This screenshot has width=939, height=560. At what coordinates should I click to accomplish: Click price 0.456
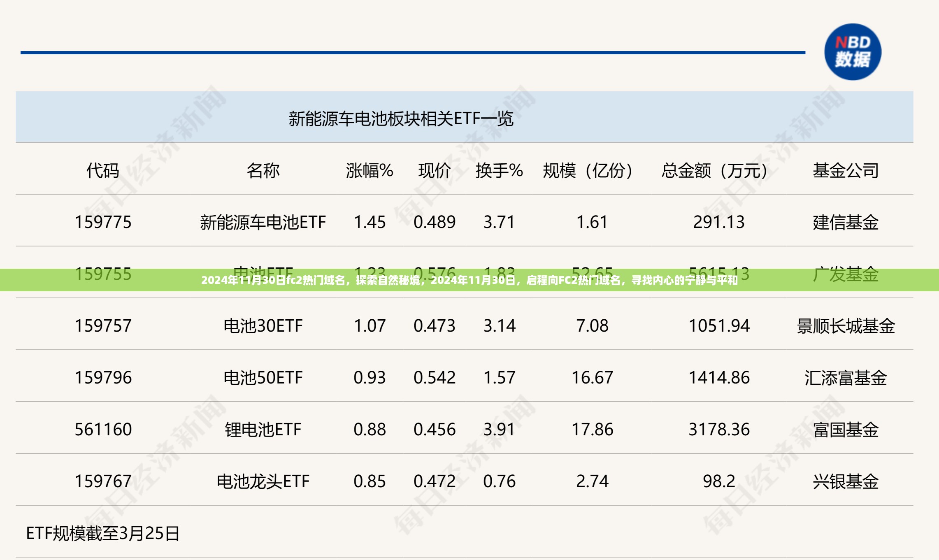(x=435, y=430)
